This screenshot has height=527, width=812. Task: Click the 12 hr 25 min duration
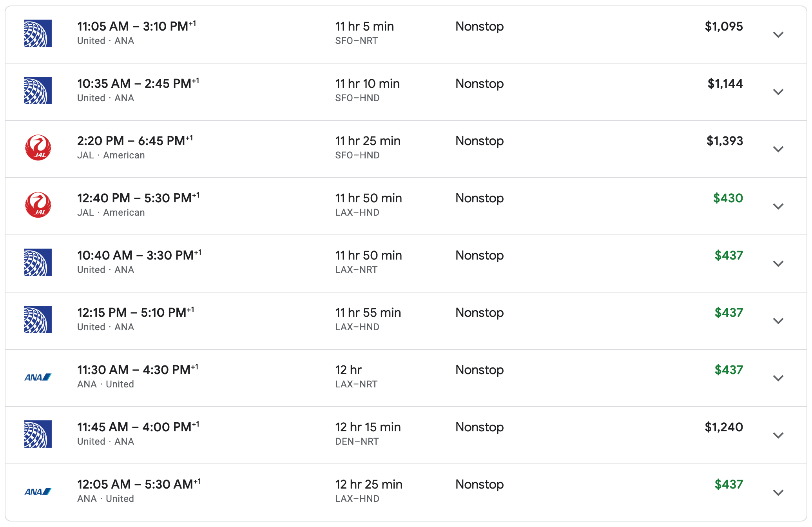pyautogui.click(x=368, y=484)
